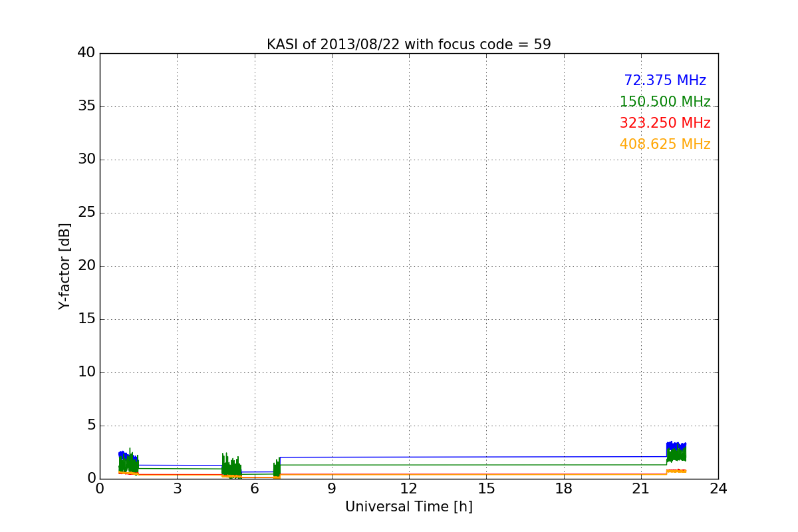This screenshot has width=798, height=532.
Task: Click the green data burst near hour 5
Action: (x=231, y=466)
